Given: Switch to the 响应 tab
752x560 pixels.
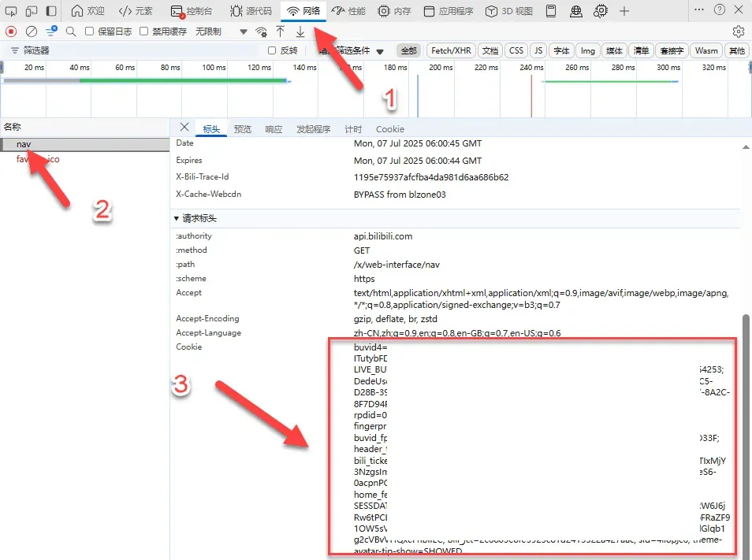Looking at the screenshot, I should tap(274, 129).
